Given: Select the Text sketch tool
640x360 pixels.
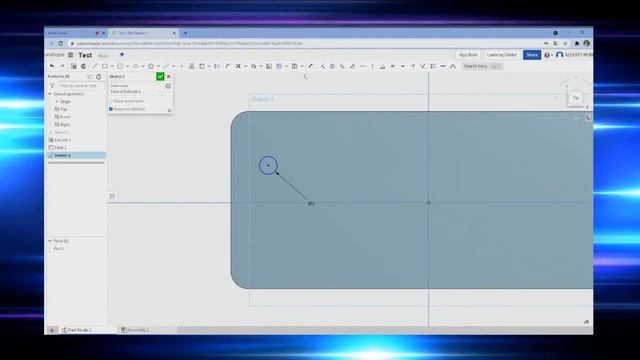Looking at the screenshot, I should pos(191,66).
